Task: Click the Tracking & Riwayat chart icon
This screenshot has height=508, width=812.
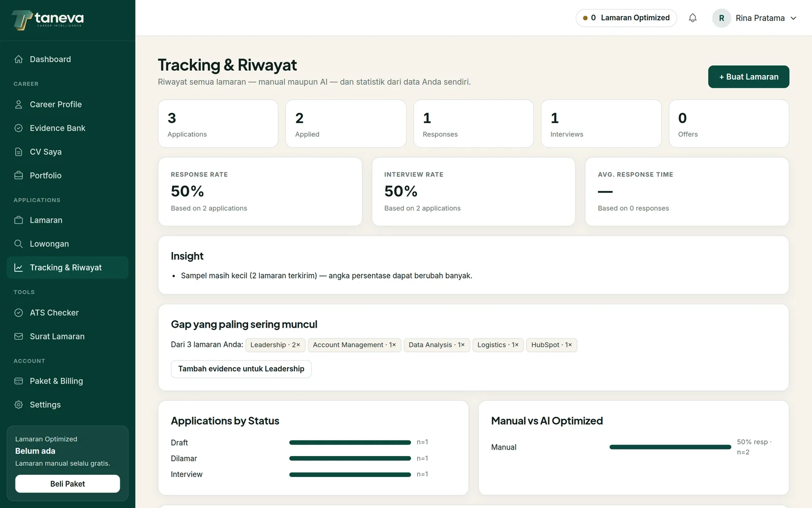Action: pos(19,268)
